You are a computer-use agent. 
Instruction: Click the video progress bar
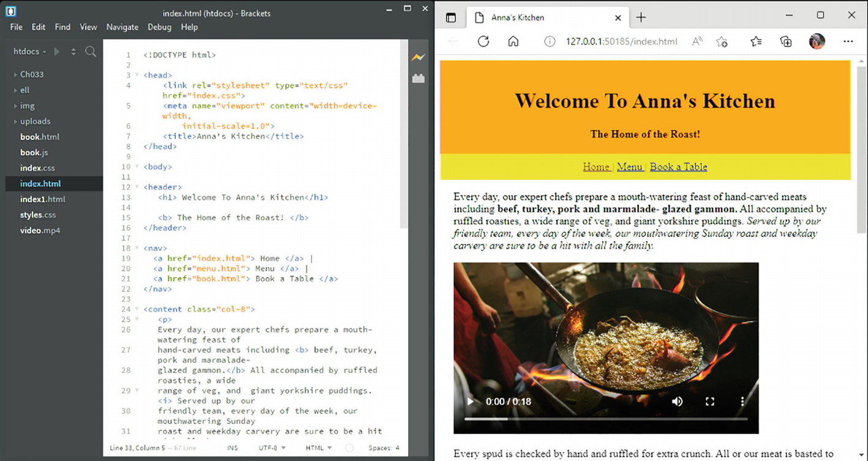605,419
